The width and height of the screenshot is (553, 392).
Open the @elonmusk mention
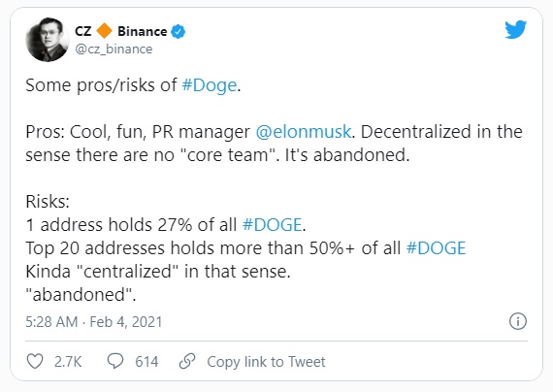304,132
